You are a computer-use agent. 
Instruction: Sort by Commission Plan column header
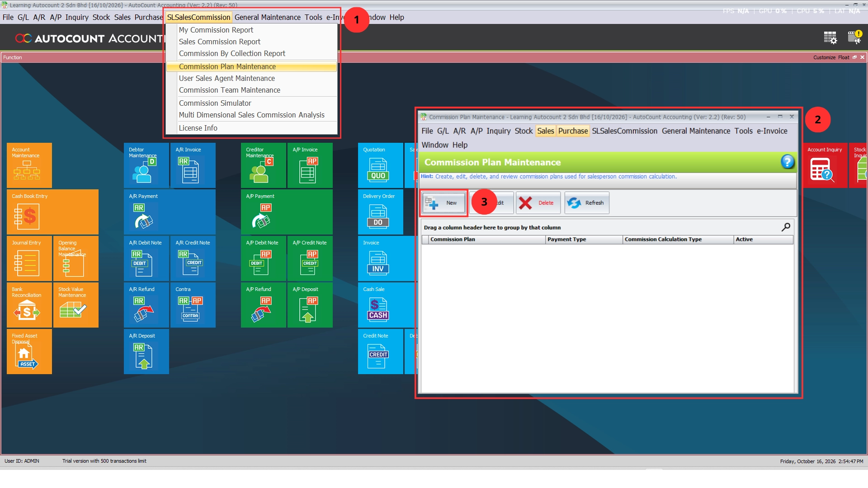pos(486,239)
